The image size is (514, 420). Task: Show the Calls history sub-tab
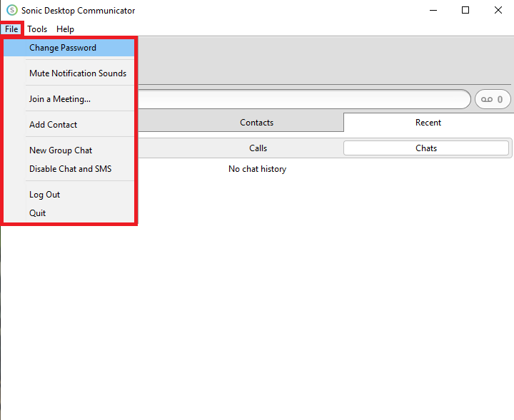pos(258,148)
